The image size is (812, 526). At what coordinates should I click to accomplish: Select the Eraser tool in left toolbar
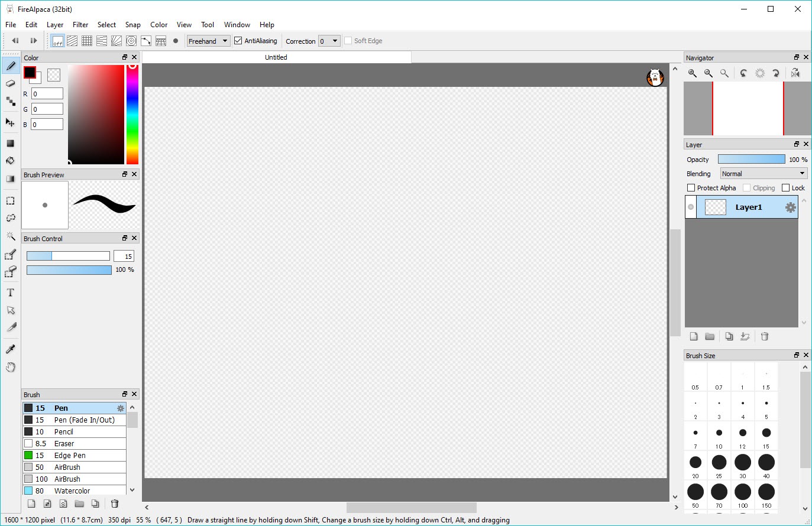10,84
